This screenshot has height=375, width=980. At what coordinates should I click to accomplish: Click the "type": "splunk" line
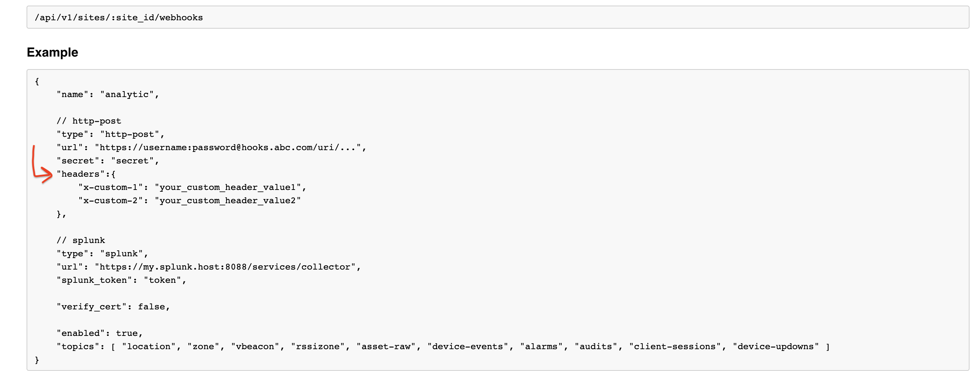pyautogui.click(x=102, y=253)
